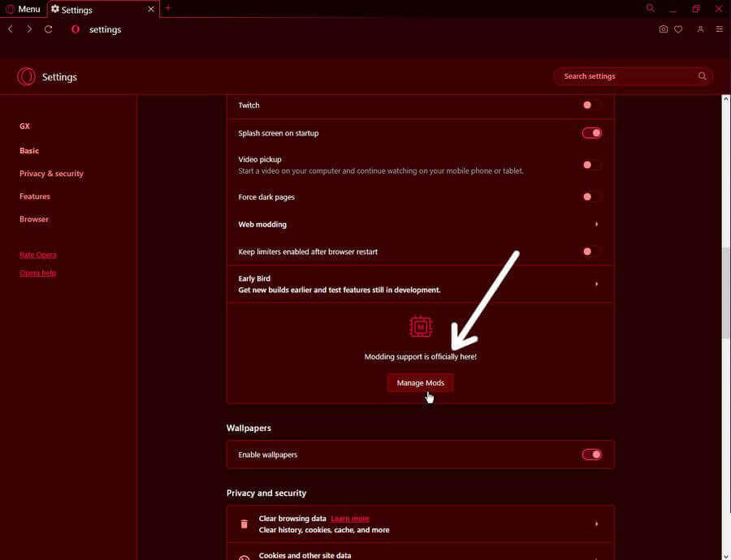
Task: Toggle the Twitch switch
Action: 591,106
